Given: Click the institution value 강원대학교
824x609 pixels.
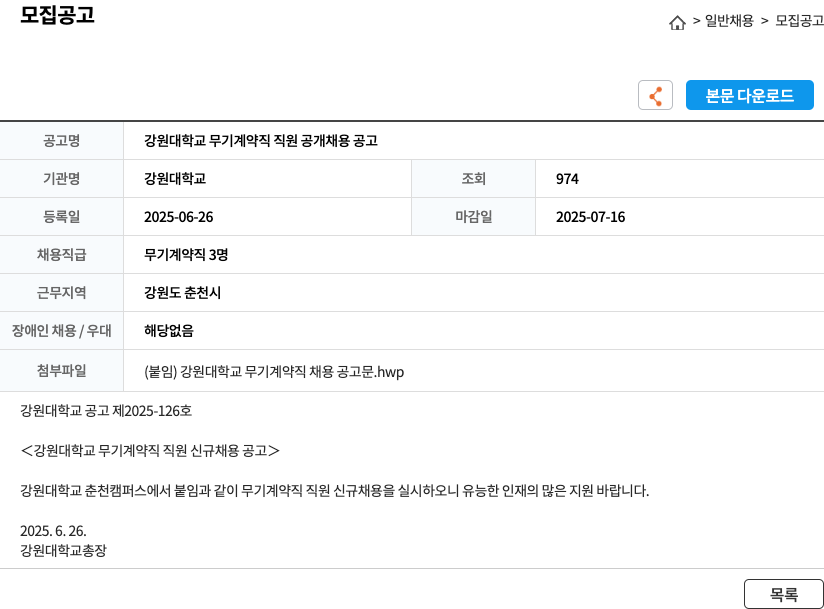Looking at the screenshot, I should 175,179.
